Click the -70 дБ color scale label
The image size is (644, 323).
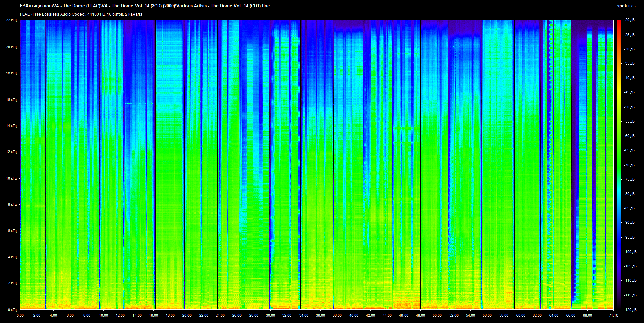coord(629,165)
